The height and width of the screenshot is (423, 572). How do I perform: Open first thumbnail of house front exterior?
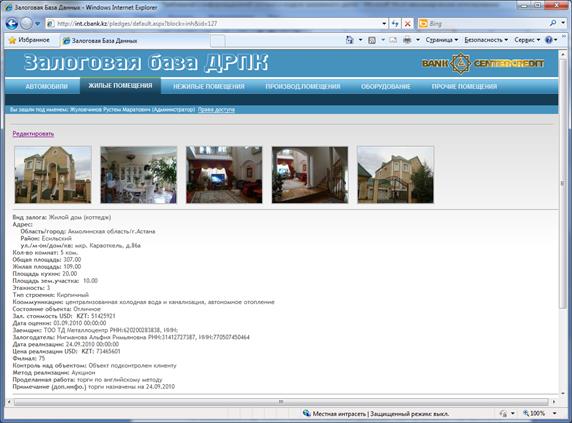pyautogui.click(x=53, y=175)
